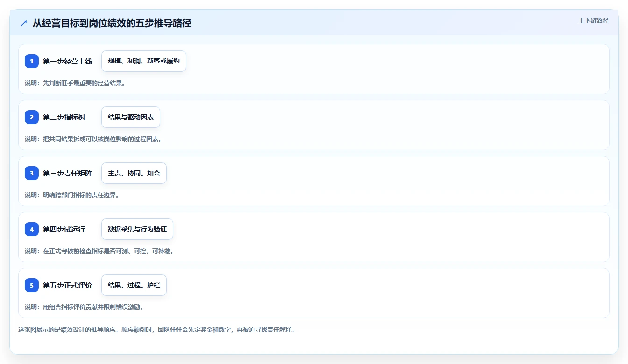
Task: Click the note 把共同结果拆成可以被岗位影响的过程因素
Action: tap(93, 139)
